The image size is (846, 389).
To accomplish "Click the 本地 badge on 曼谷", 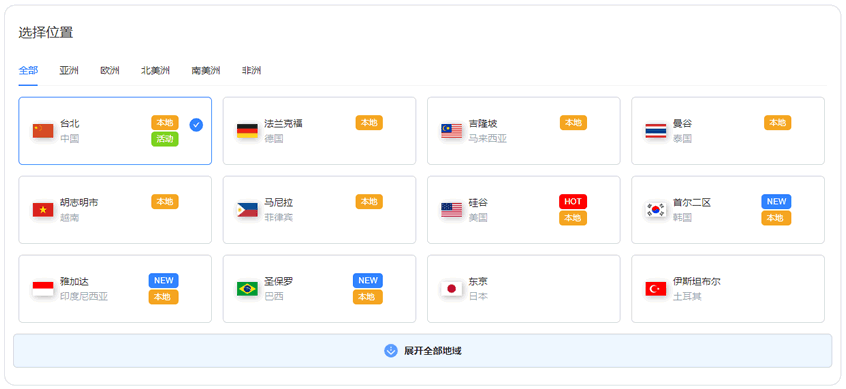I will [x=777, y=122].
